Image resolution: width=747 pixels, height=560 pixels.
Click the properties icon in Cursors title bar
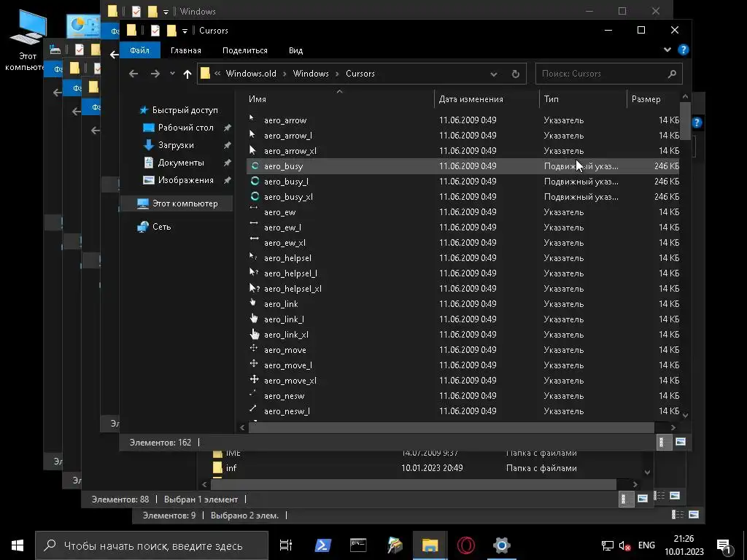[155, 31]
